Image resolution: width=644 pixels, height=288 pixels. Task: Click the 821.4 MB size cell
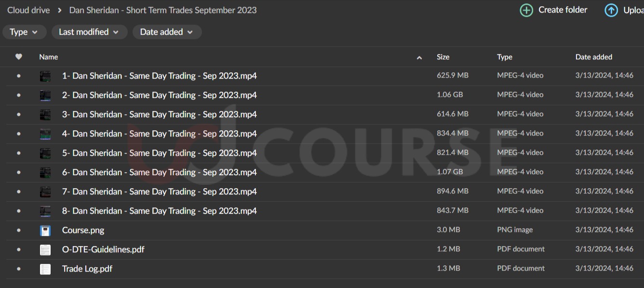point(453,152)
